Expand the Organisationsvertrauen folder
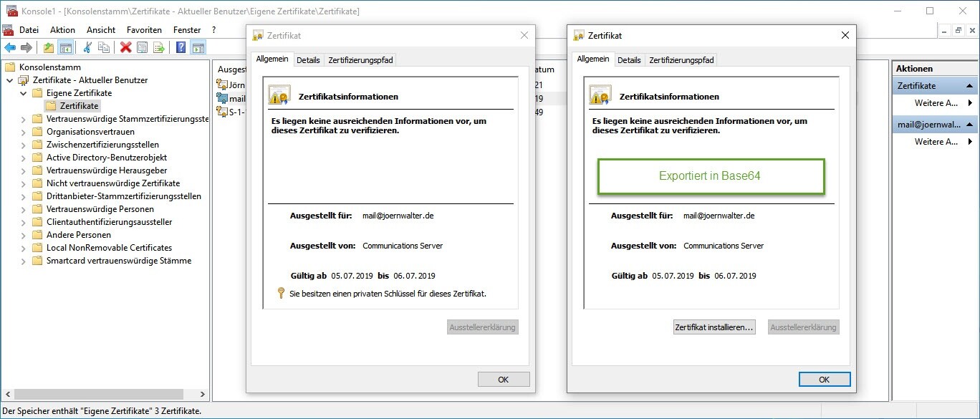980x419 pixels. [23, 132]
